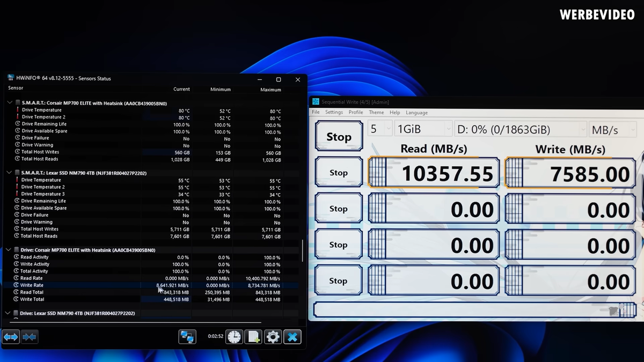Click the bottom Stop button in the benchmark

click(338, 280)
